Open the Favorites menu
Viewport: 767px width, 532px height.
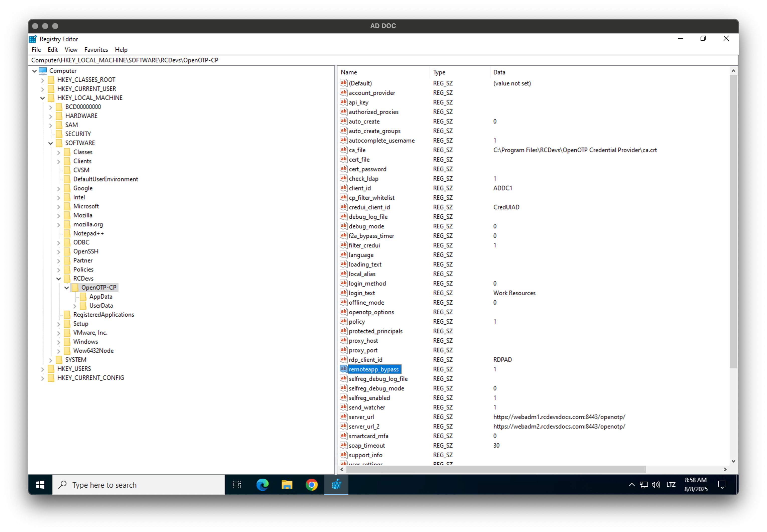96,50
